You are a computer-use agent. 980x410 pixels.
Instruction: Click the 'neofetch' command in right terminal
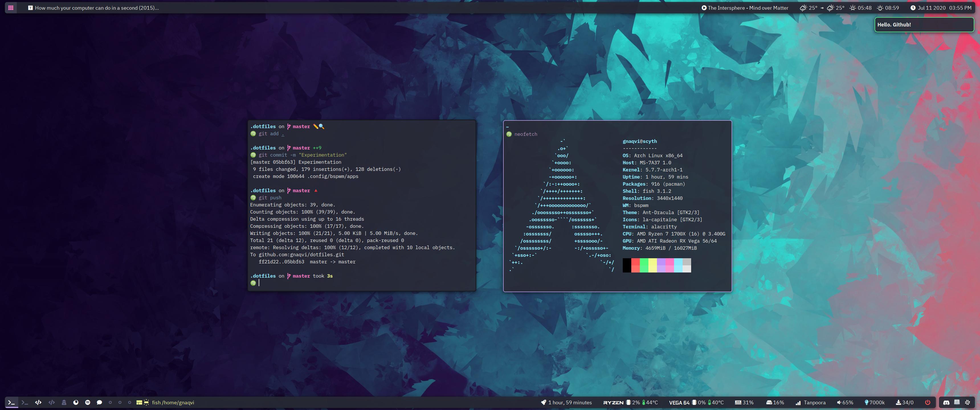(526, 134)
